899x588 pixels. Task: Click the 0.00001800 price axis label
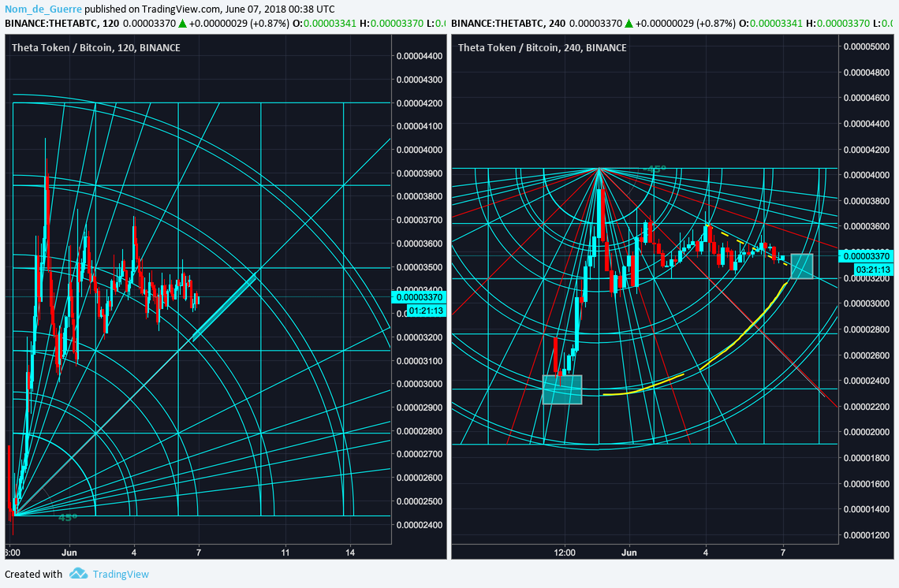pos(867,458)
